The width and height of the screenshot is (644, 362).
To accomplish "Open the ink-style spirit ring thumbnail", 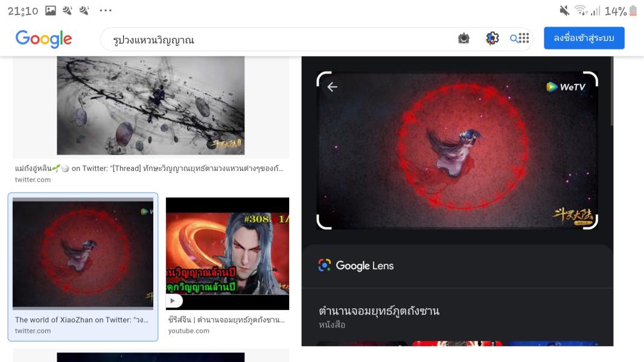I will coord(151,106).
